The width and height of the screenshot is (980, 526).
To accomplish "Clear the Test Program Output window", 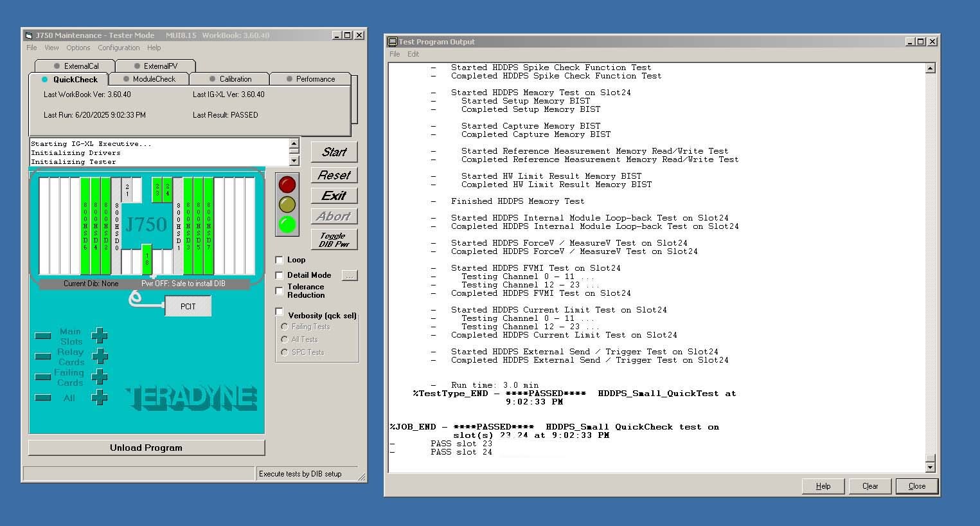I will pos(869,486).
